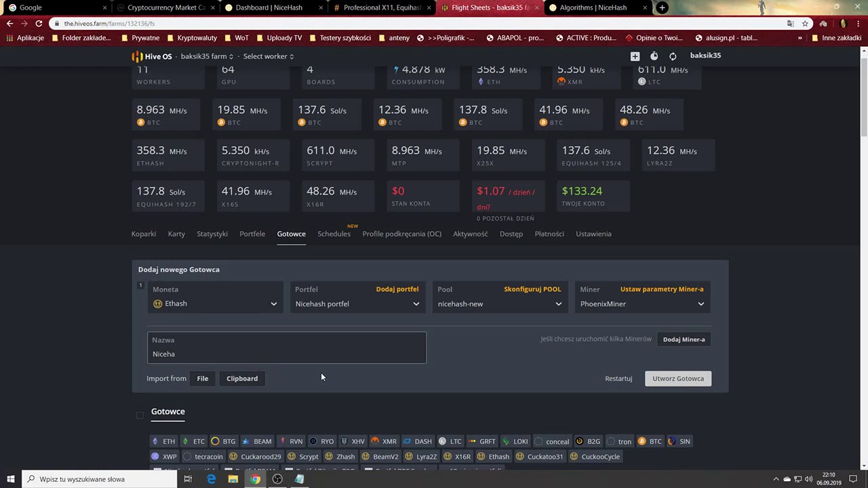
Task: Click the Dodaj portfel link
Action: pyautogui.click(x=397, y=289)
